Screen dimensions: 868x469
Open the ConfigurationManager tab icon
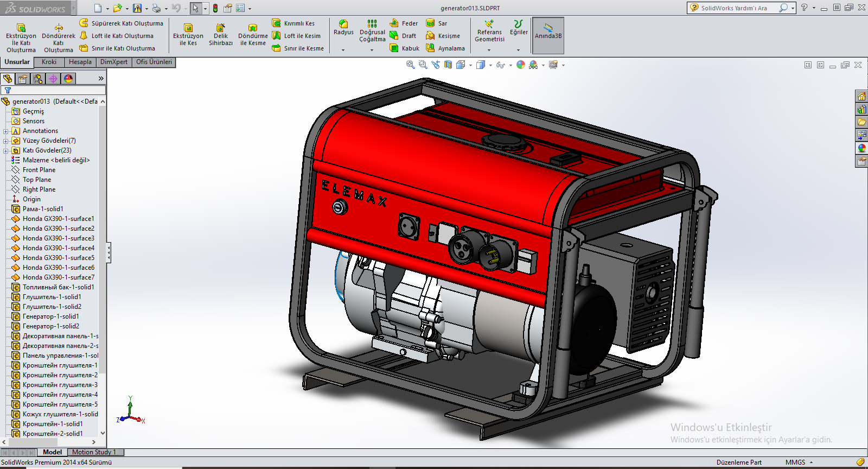click(38, 79)
